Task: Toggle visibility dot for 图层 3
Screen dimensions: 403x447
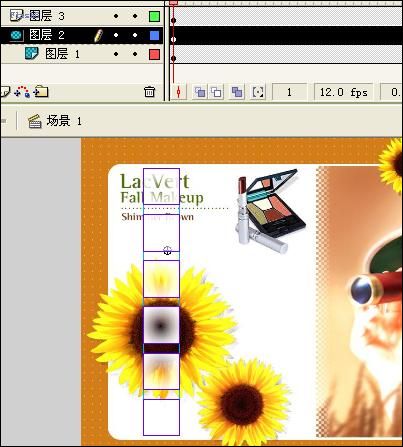Action: tap(116, 16)
